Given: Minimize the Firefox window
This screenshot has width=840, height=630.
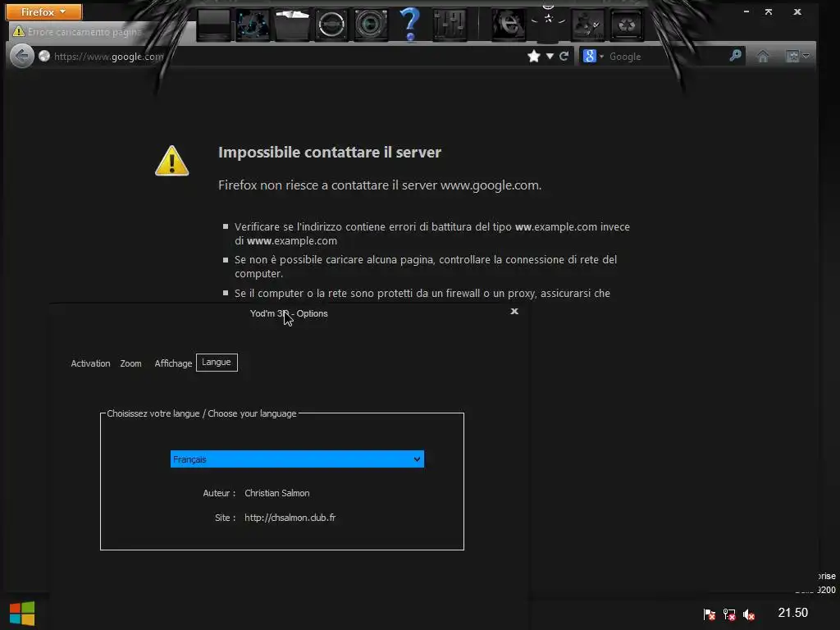Looking at the screenshot, I should pos(746,11).
